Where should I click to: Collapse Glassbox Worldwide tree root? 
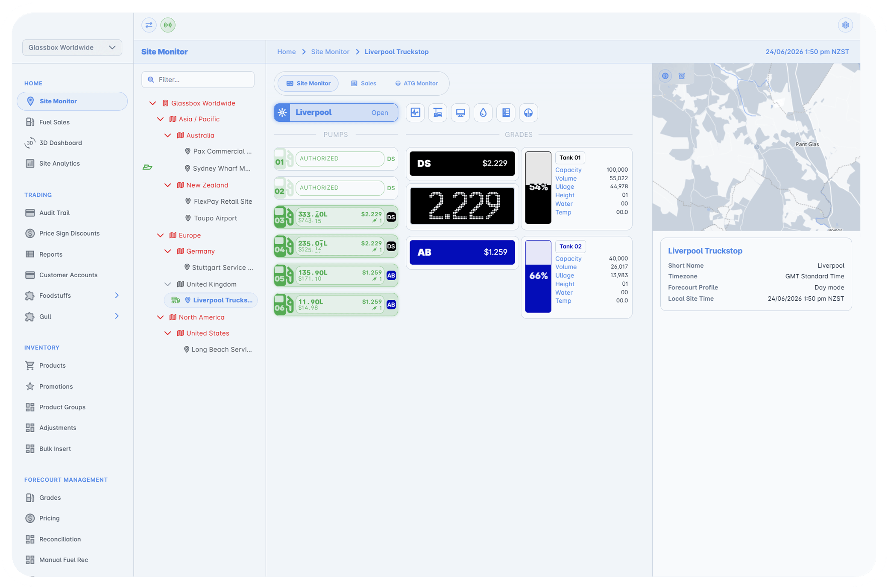[x=152, y=103]
